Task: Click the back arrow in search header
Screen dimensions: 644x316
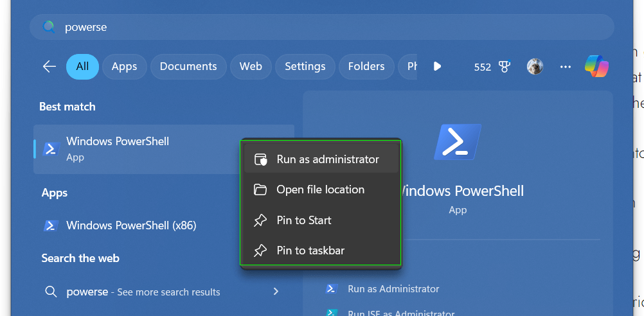Action: click(x=49, y=66)
